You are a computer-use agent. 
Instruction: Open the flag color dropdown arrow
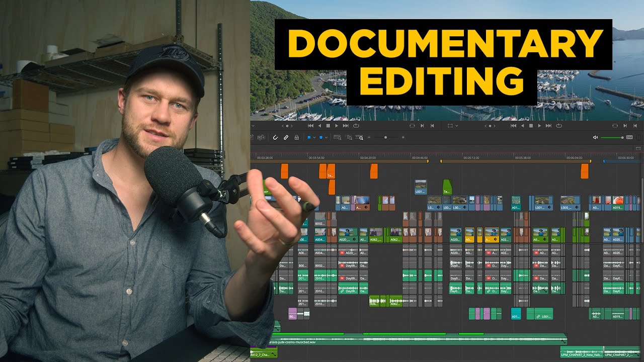click(314, 137)
